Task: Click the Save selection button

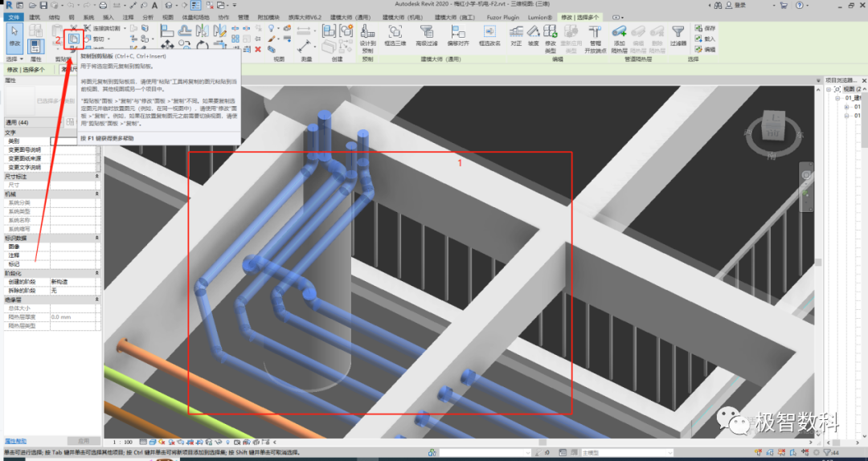Action: coord(707,27)
